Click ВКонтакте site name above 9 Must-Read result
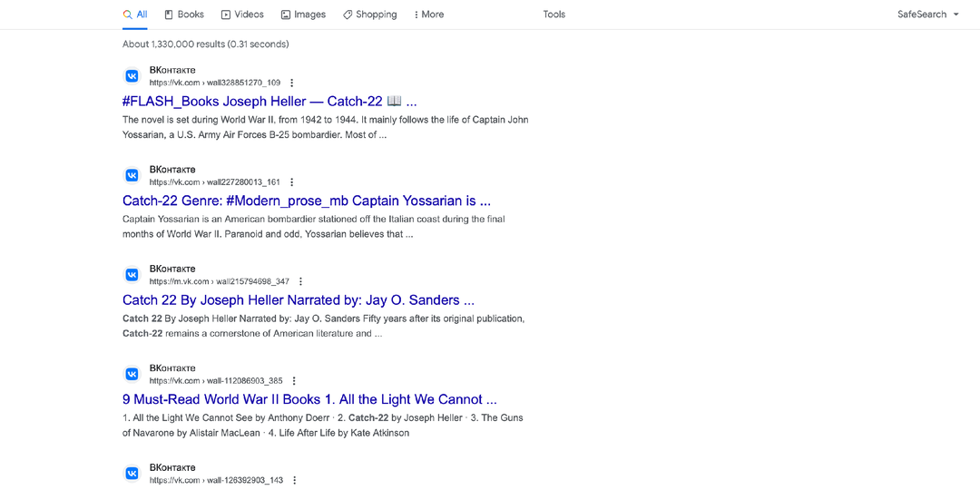The width and height of the screenshot is (980, 490). tap(172, 368)
